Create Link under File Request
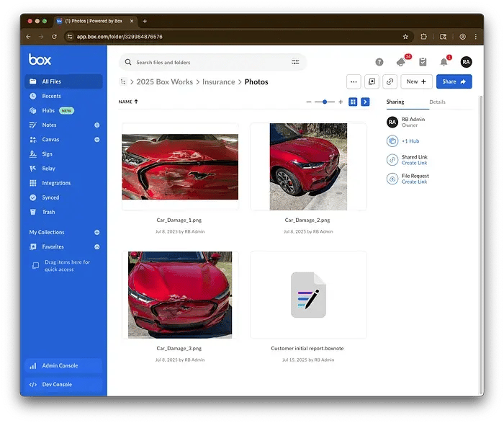Screen dimensions: 504x423 [x=414, y=182]
